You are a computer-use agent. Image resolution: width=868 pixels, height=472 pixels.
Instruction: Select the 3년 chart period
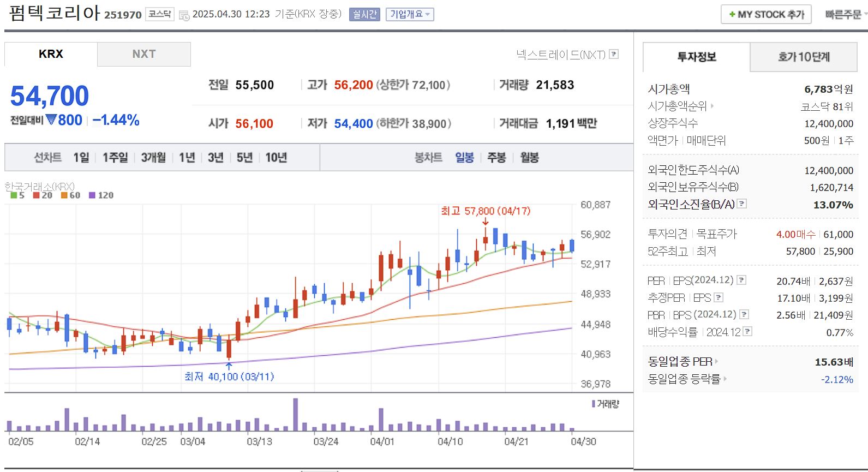click(x=215, y=158)
